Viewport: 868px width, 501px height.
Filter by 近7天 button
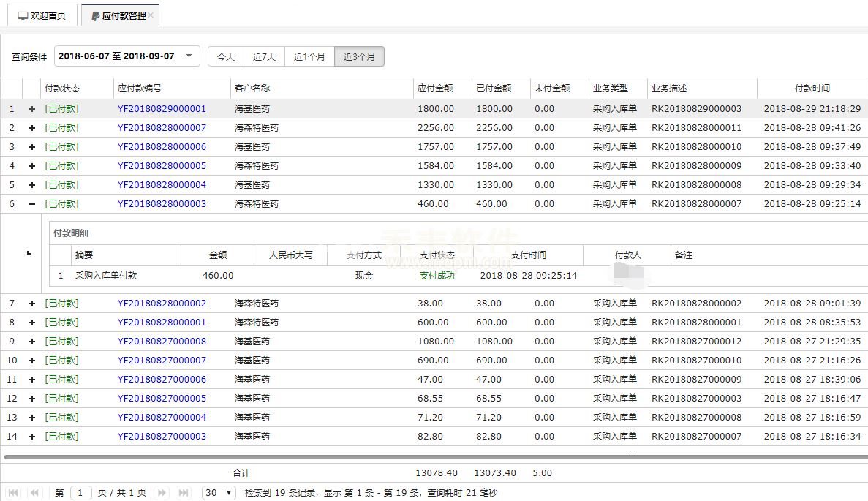pos(264,56)
